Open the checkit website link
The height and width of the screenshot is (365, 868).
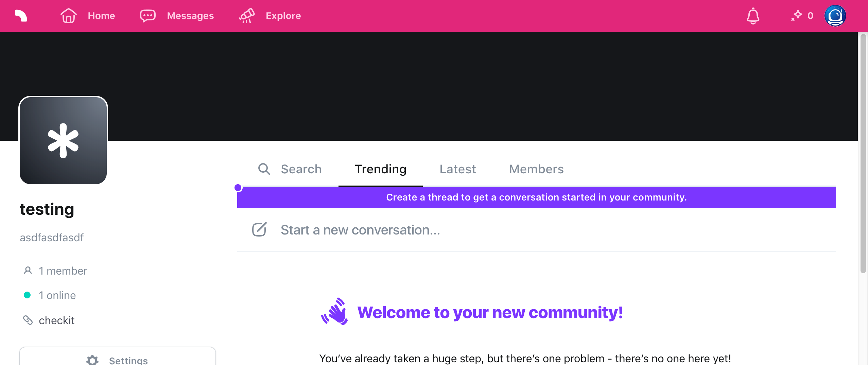coord(56,320)
